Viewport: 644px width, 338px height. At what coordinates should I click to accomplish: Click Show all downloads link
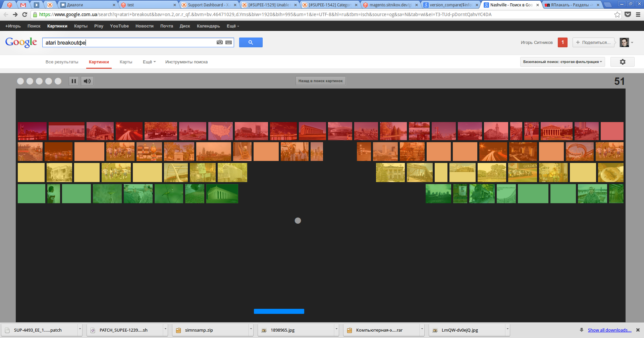coord(609,330)
